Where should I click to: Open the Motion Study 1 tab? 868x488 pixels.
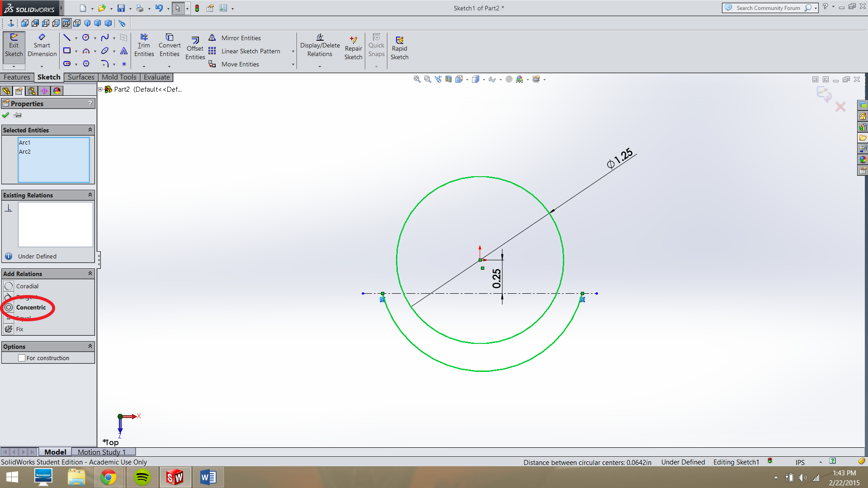click(101, 452)
